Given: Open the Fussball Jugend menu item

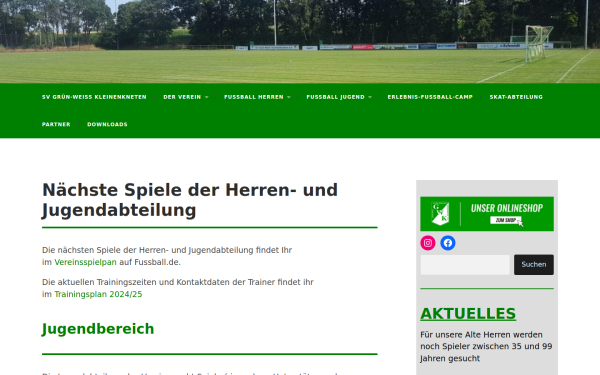Looking at the screenshot, I should click(336, 97).
